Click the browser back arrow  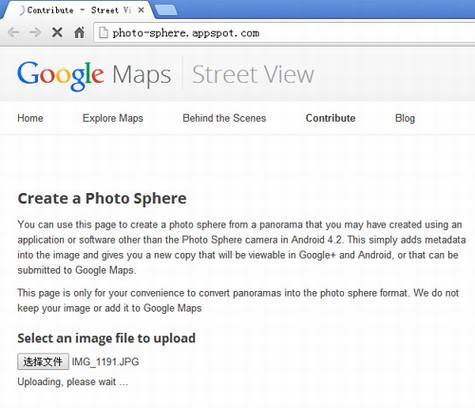pos(14,32)
